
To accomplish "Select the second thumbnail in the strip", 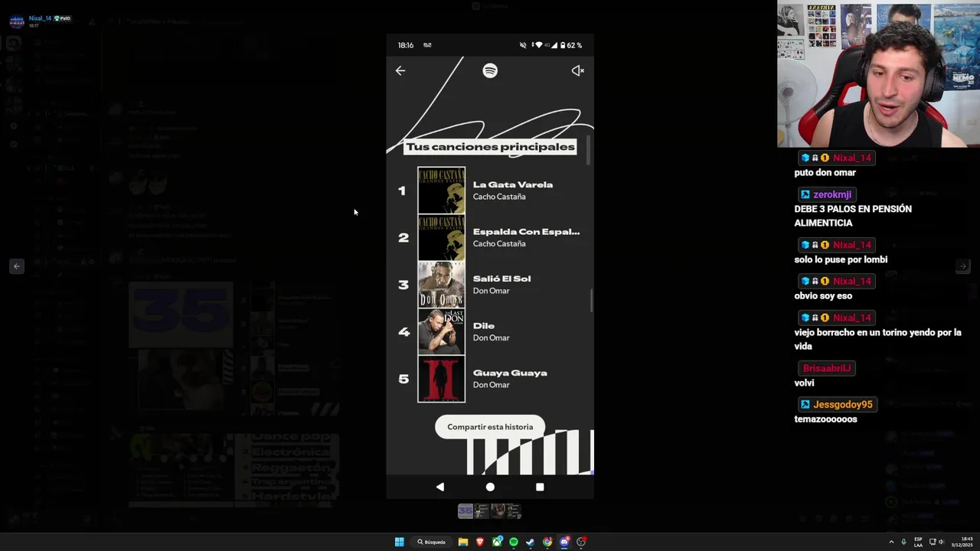I will (x=481, y=511).
